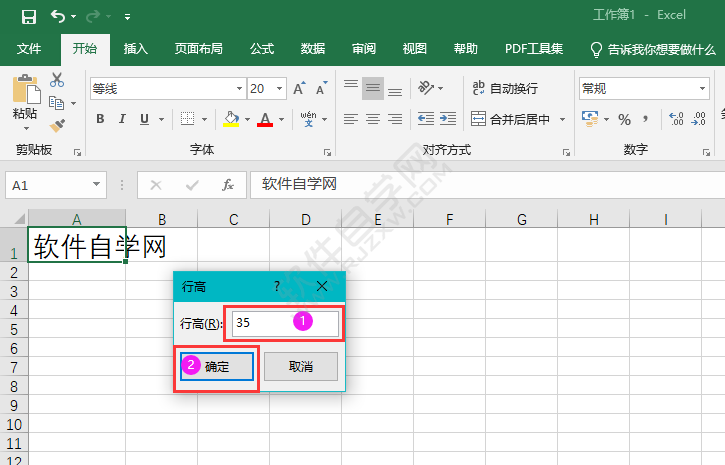Open the 数据 ribbon tab
The width and height of the screenshot is (725, 465).
(313, 49)
